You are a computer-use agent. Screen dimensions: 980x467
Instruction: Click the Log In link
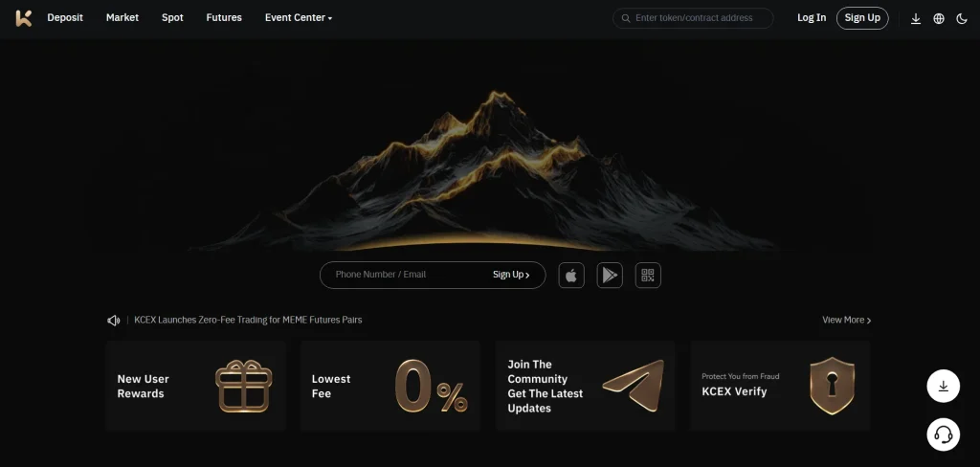click(x=812, y=18)
